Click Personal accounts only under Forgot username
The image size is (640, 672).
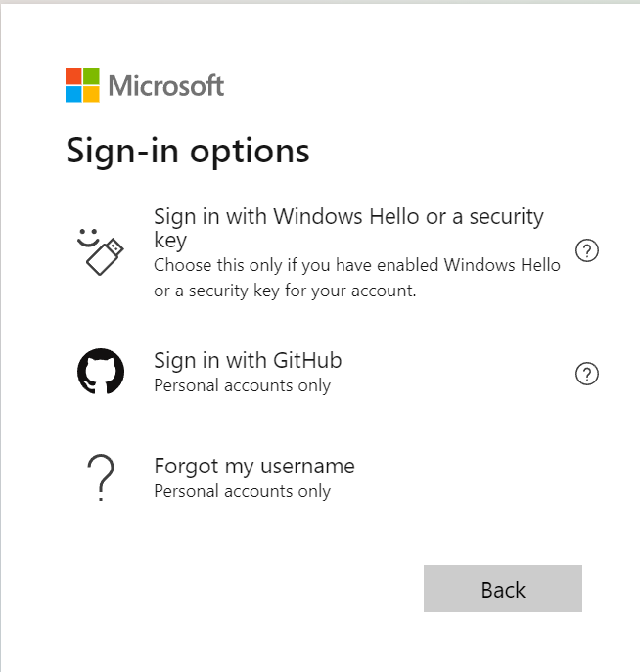click(242, 491)
